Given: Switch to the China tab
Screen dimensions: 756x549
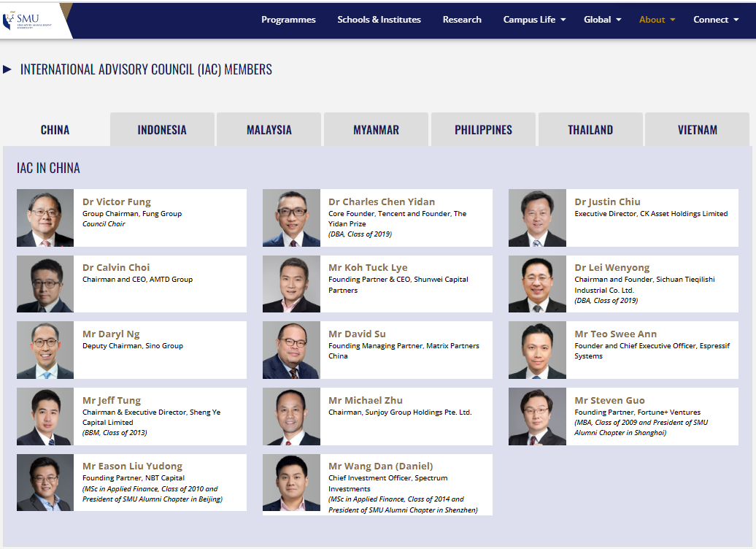Looking at the screenshot, I should [x=55, y=130].
